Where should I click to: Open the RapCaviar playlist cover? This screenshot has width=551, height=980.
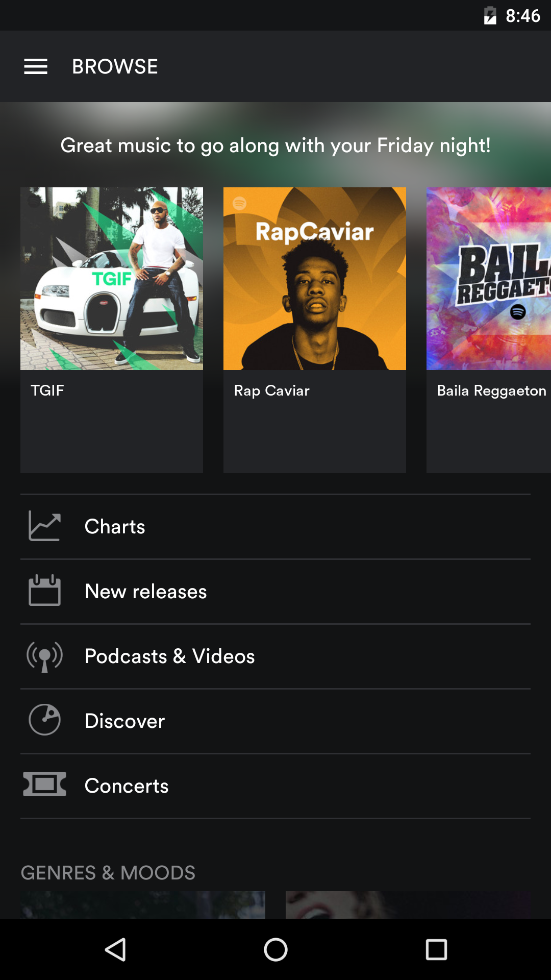pyautogui.click(x=315, y=279)
